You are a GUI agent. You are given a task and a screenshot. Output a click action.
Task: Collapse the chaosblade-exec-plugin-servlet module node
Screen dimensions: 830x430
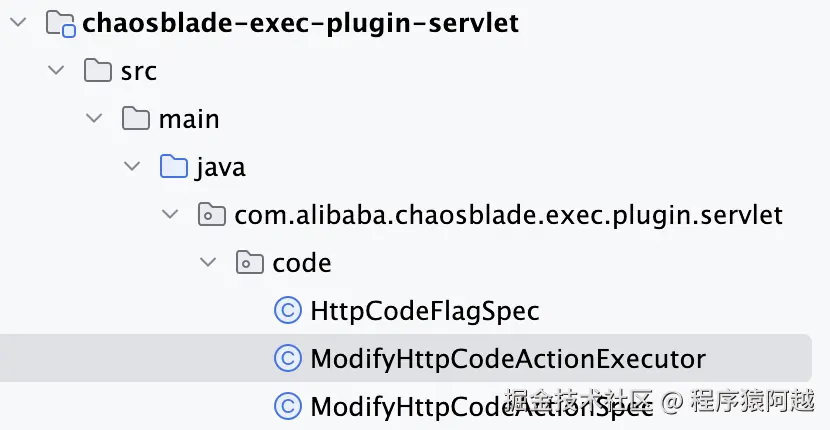point(17,24)
